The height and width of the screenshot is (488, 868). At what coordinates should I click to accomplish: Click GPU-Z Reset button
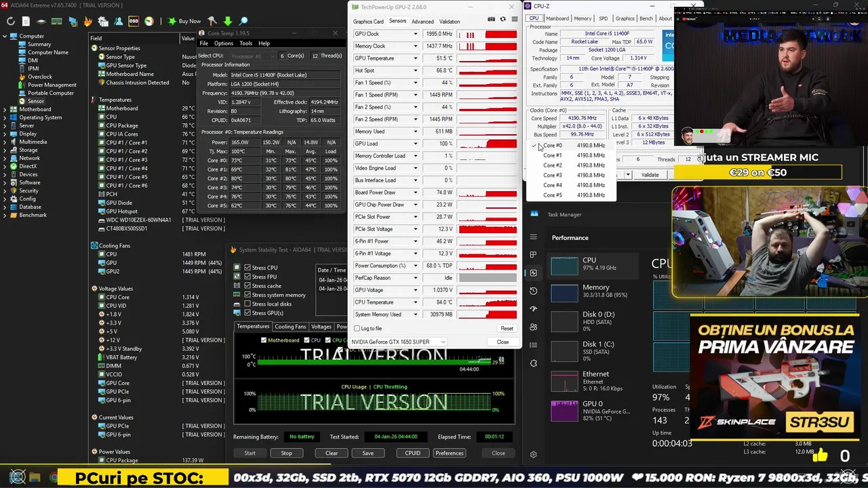(x=507, y=328)
